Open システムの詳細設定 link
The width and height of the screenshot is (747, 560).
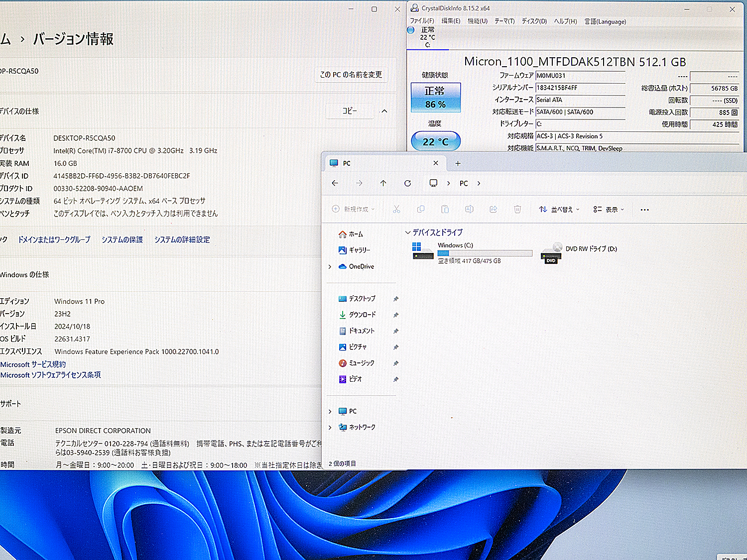[x=182, y=239]
